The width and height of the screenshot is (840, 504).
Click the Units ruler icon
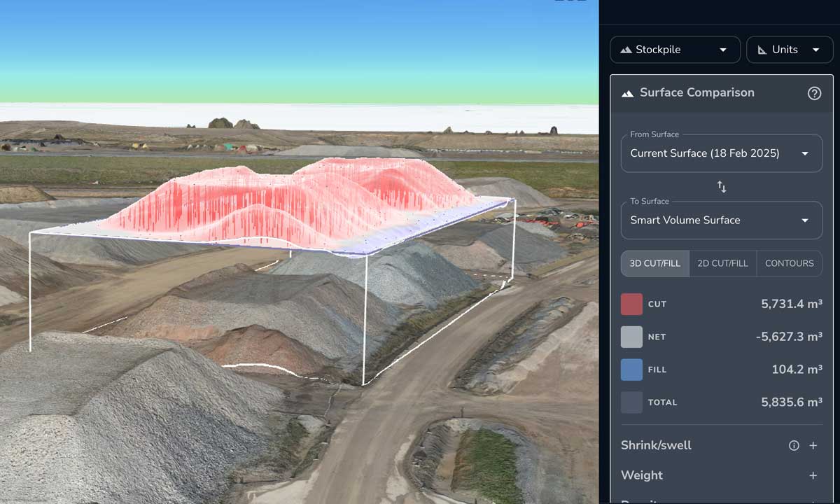[762, 50]
